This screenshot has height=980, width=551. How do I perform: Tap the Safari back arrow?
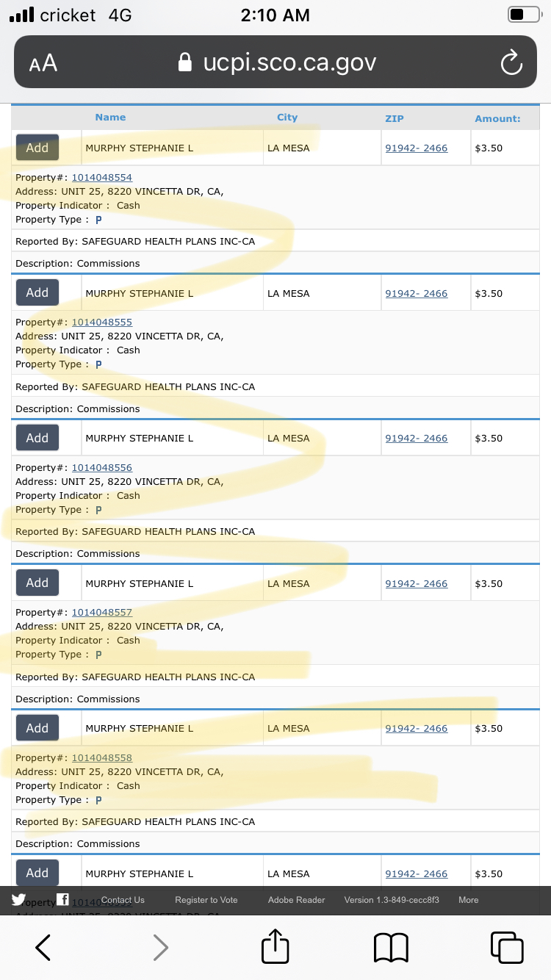(x=43, y=947)
